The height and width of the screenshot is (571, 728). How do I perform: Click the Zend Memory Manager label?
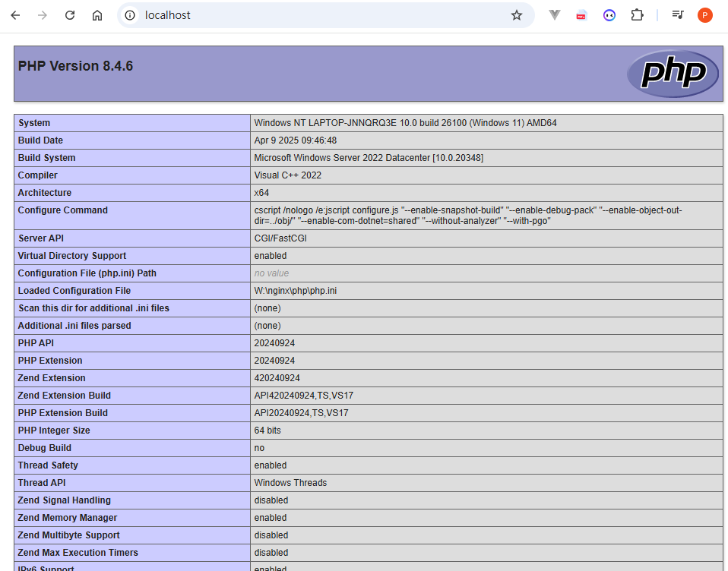point(68,518)
